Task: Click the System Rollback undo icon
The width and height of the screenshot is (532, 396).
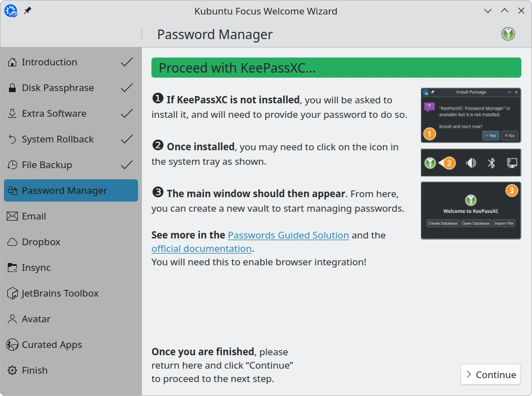Action: click(12, 139)
